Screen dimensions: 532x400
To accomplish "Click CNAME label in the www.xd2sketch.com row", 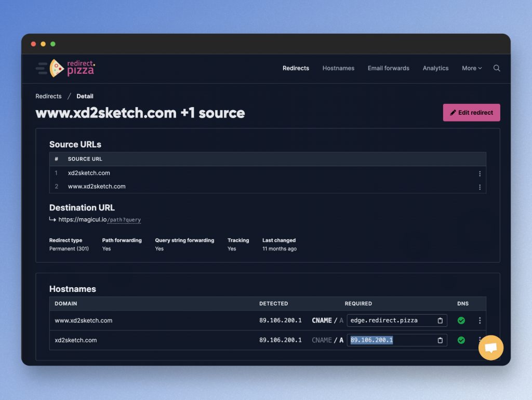I will click(x=322, y=321).
